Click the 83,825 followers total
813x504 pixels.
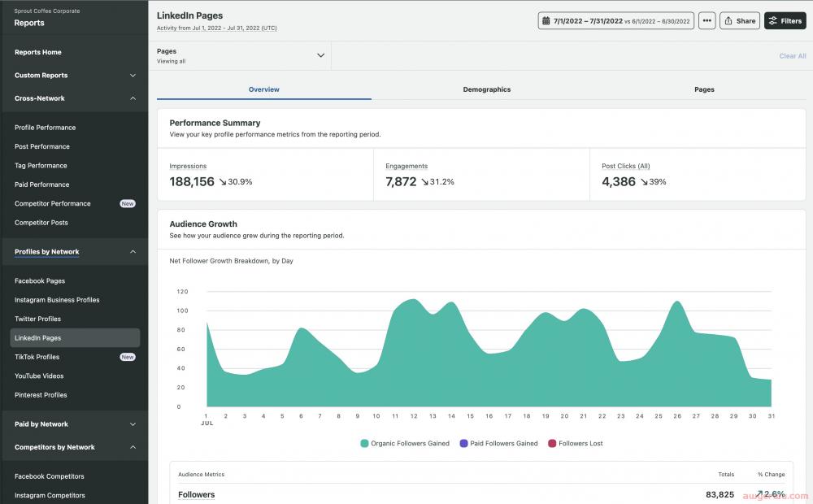(x=720, y=495)
